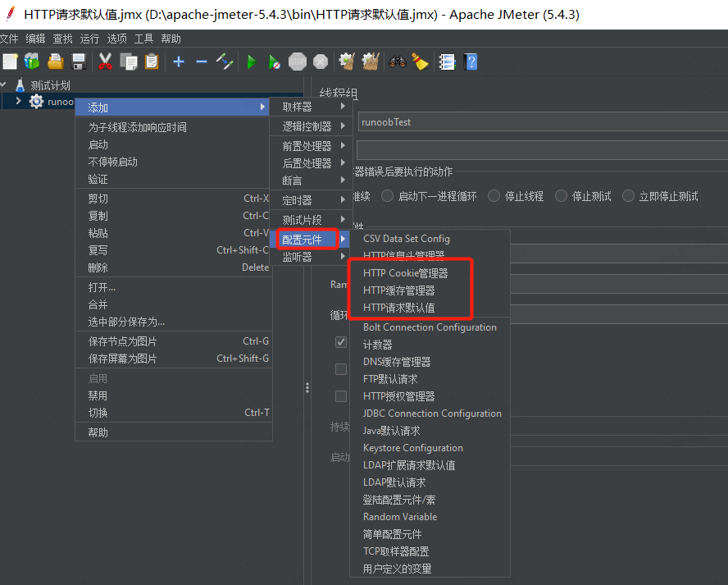This screenshot has width=728, height=585.
Task: Open the 断言 submenu
Action: coord(311,181)
